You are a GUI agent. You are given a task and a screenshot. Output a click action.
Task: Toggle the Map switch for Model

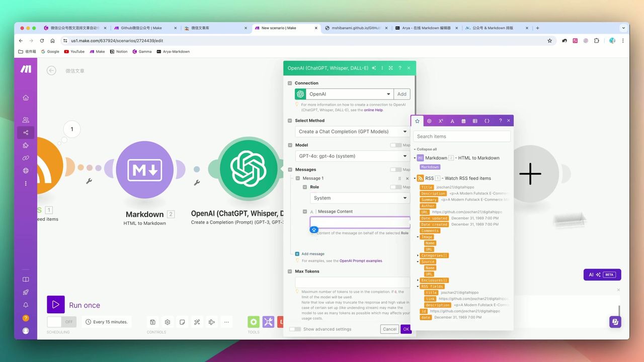pyautogui.click(x=396, y=145)
